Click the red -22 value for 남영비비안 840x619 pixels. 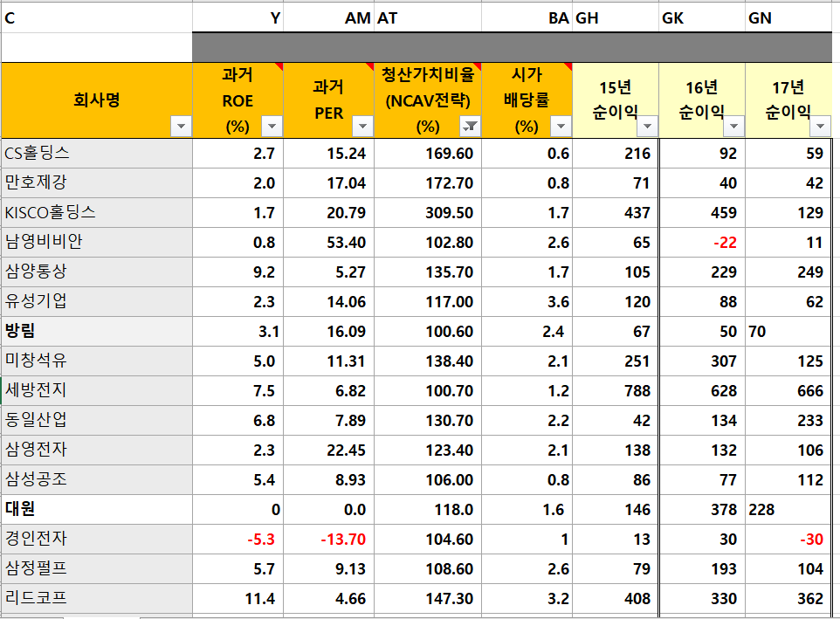[725, 243]
